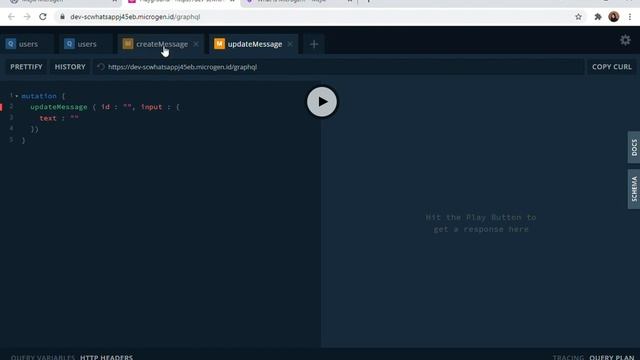Click the M icon on createMessage tab
This screenshot has height=360, width=640.
[128, 44]
